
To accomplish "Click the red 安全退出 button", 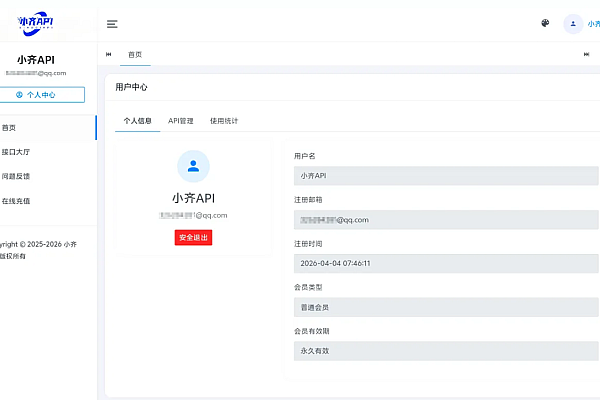I will coord(193,237).
